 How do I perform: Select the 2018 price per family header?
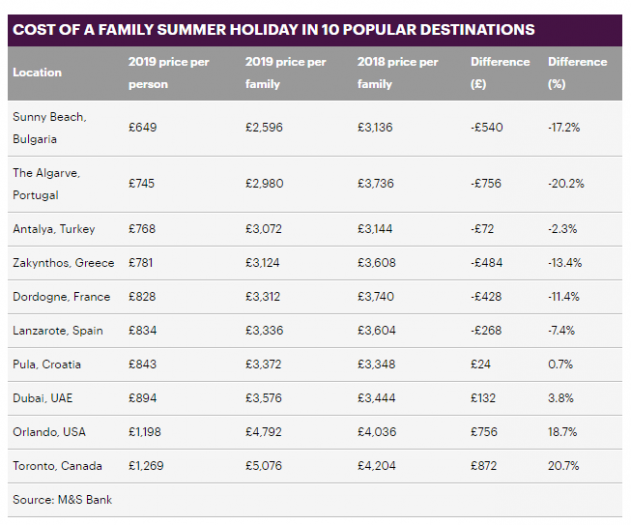pos(397,73)
